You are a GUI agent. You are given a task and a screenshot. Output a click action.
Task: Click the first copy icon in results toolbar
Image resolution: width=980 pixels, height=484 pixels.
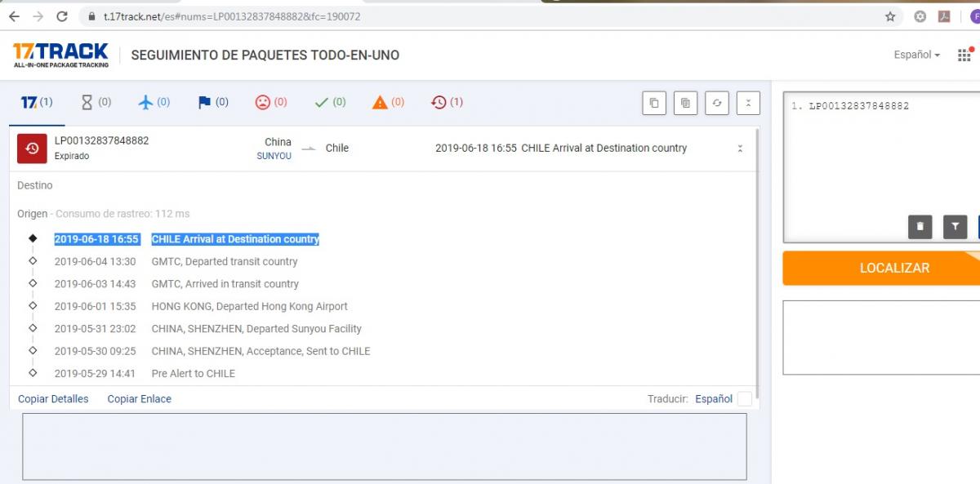pos(653,103)
